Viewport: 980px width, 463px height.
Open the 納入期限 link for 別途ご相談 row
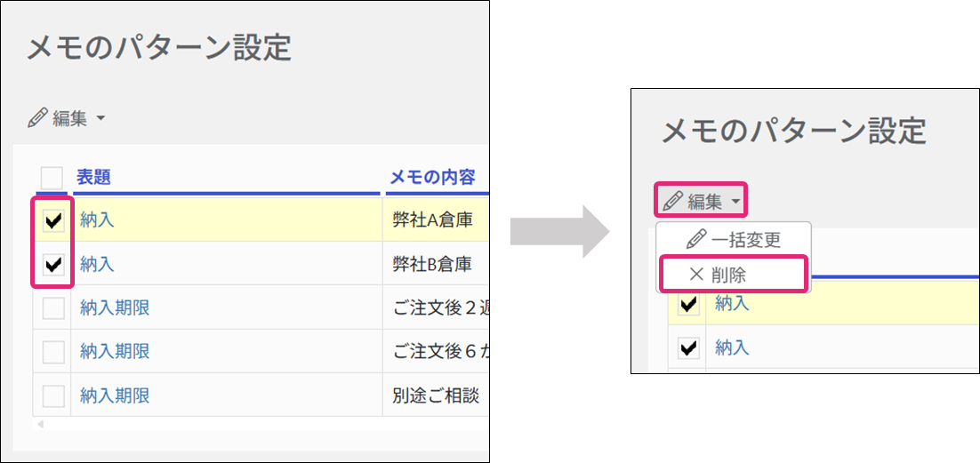(115, 395)
